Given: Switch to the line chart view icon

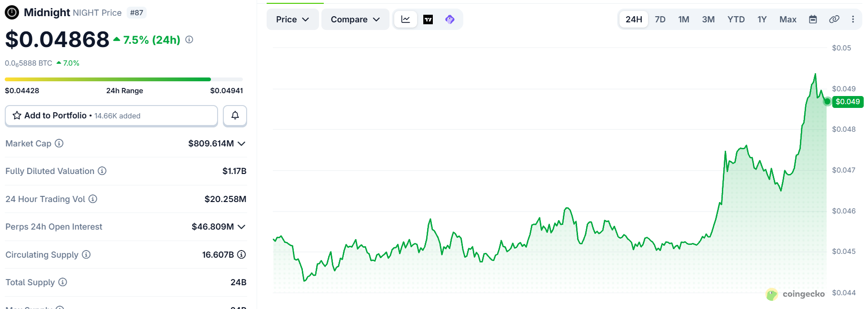Looking at the screenshot, I should tap(406, 19).
